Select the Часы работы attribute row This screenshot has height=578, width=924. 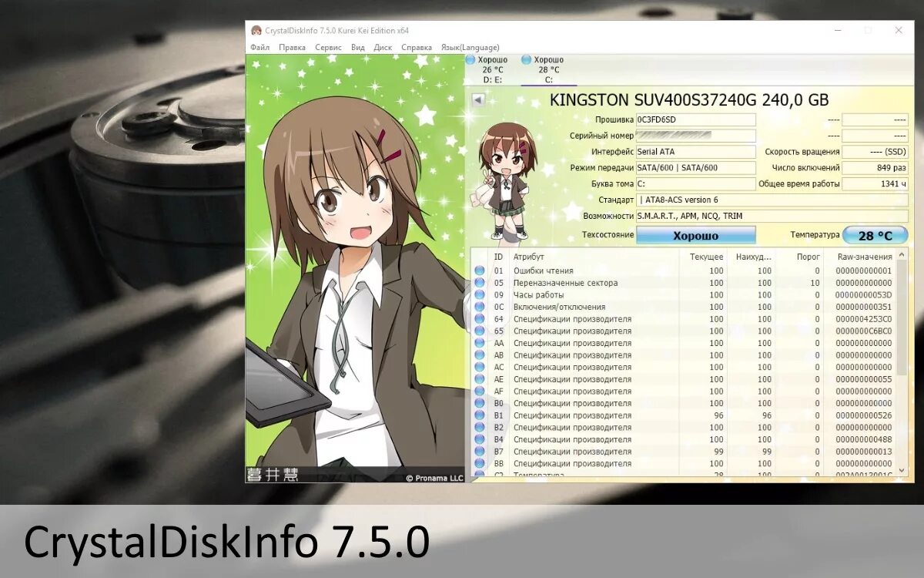[x=684, y=294]
